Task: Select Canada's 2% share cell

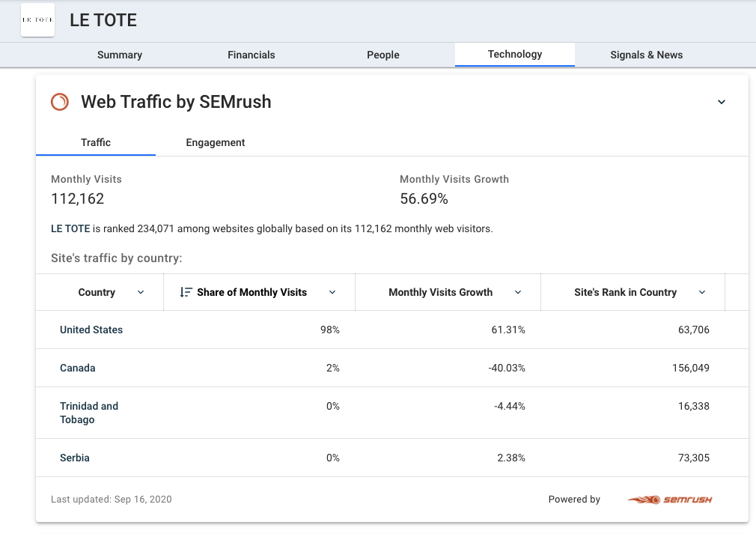Action: coord(332,368)
